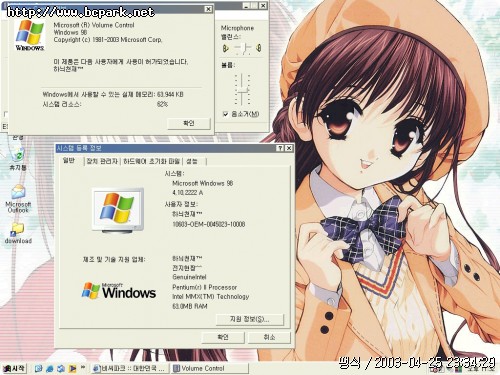
Task: Select the 일반 tab in System Properties
Action: point(69,161)
